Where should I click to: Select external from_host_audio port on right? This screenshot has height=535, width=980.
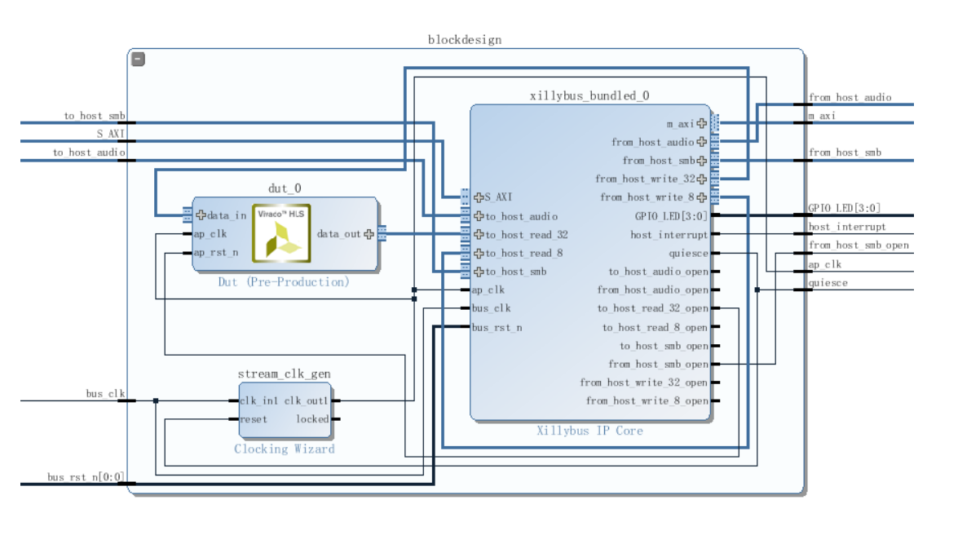pos(850,98)
